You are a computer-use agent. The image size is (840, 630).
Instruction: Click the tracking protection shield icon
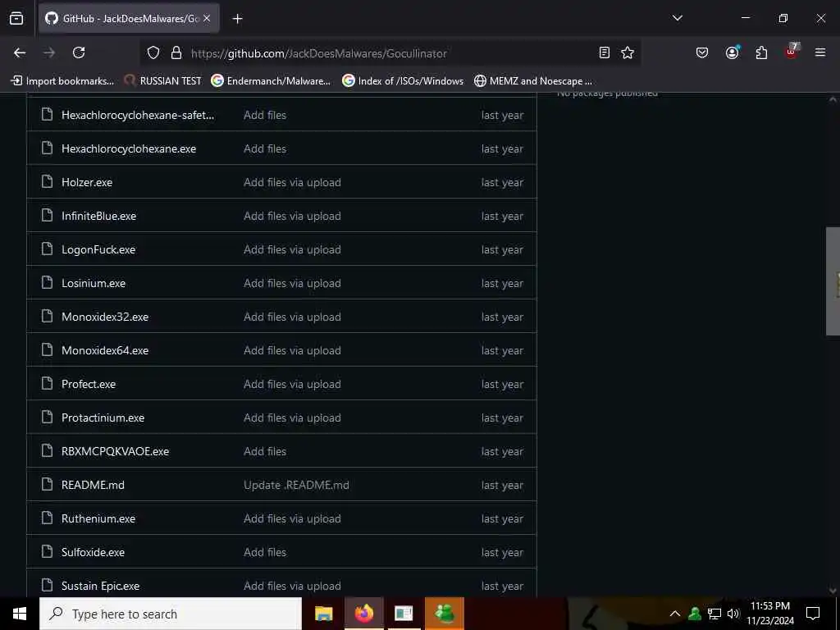[153, 53]
